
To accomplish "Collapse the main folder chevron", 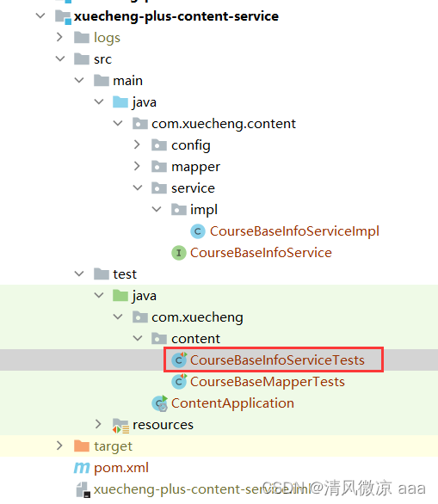I will pyautogui.click(x=79, y=80).
